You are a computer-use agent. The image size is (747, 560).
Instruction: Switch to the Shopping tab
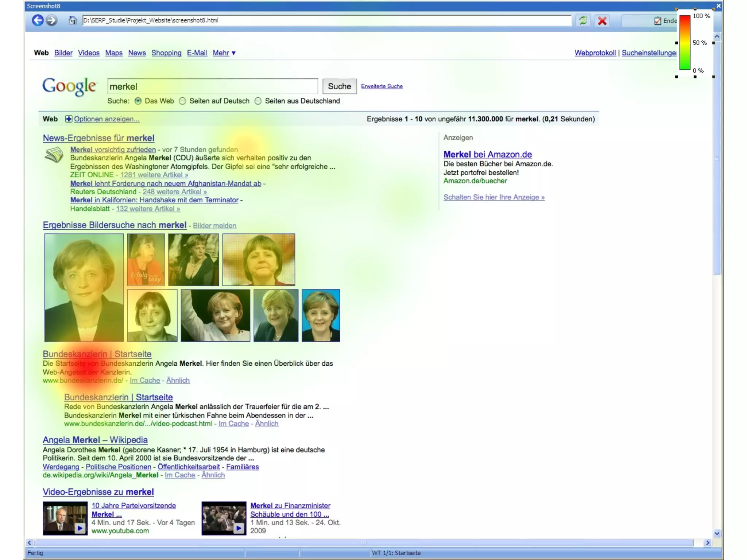pyautogui.click(x=166, y=53)
